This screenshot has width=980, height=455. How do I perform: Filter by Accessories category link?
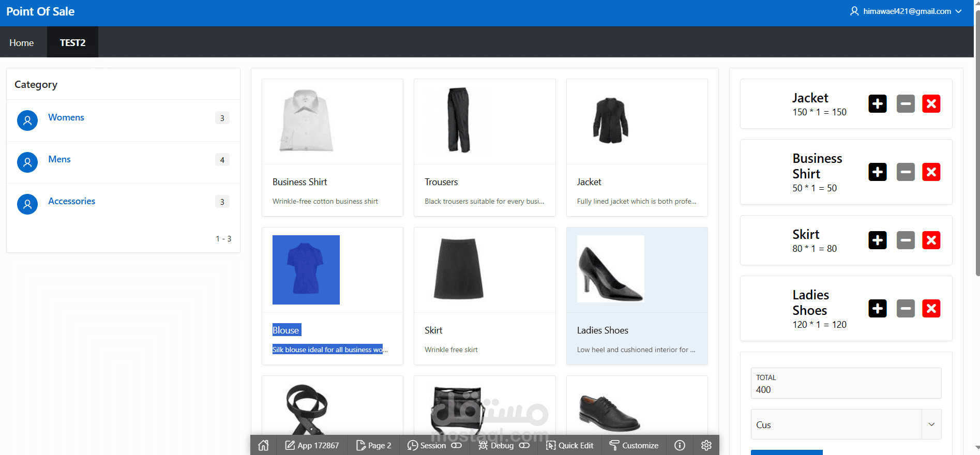click(x=72, y=201)
